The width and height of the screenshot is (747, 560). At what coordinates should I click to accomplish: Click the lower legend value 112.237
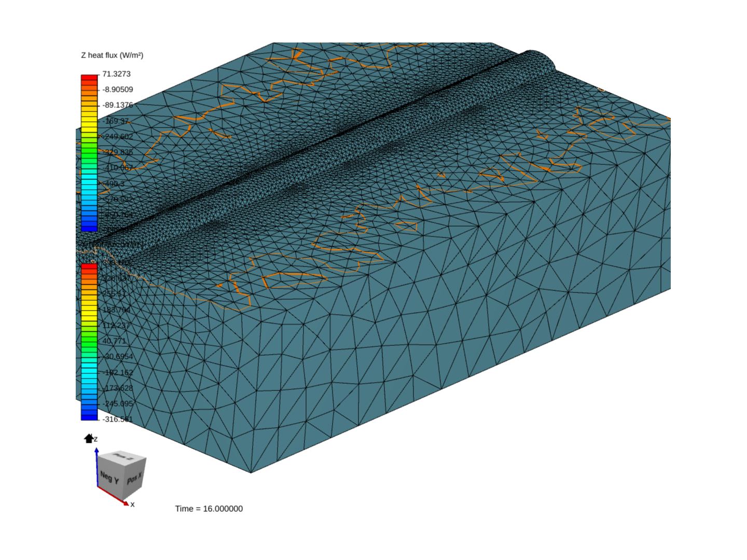click(x=116, y=325)
